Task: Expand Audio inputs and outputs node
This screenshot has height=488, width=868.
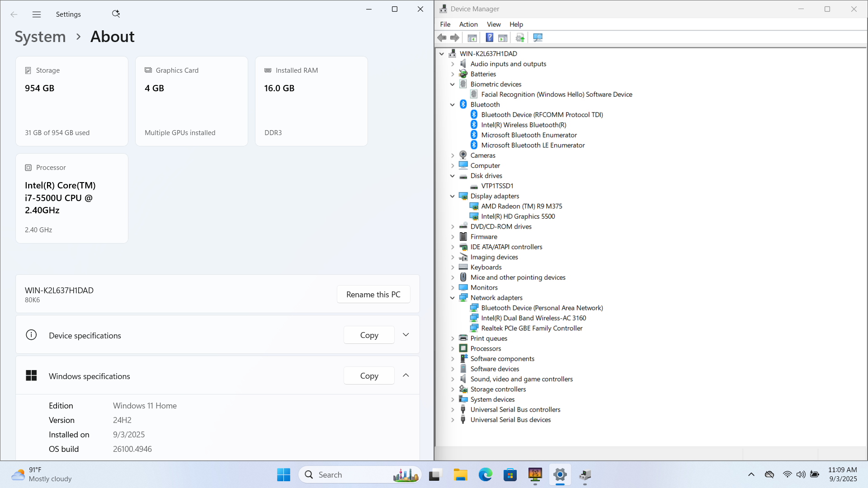Action: [453, 64]
